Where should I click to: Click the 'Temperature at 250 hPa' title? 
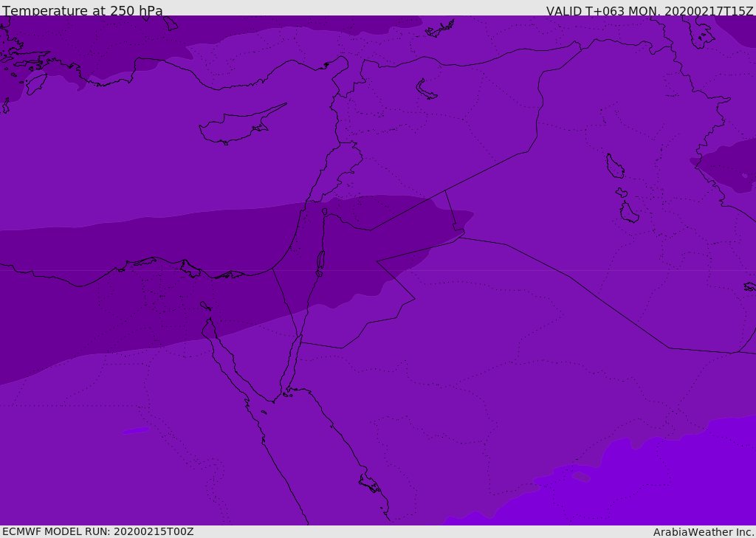(83, 10)
